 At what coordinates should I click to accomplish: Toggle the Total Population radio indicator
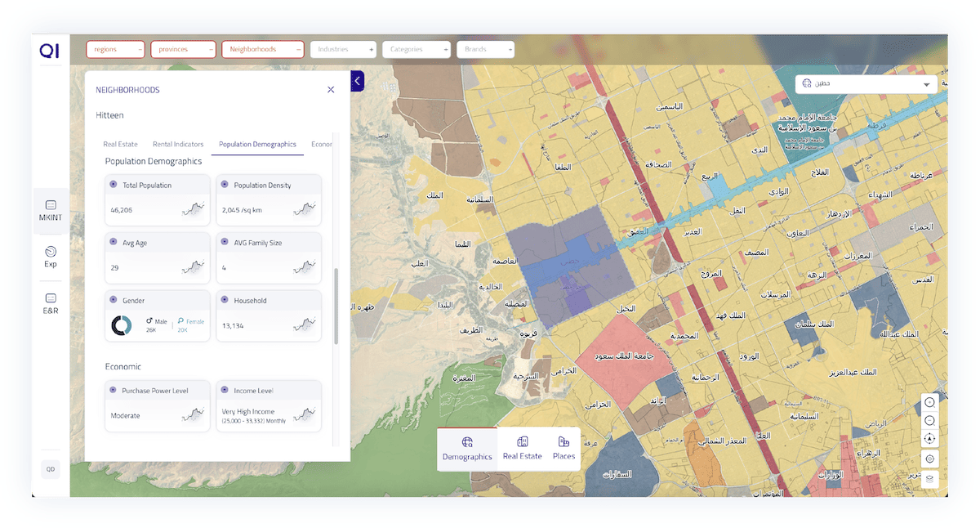coord(114,185)
